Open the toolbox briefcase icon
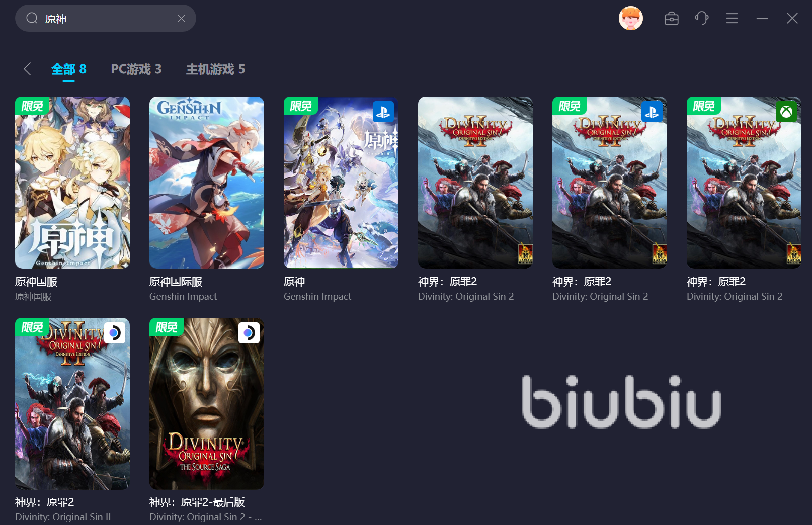The image size is (812, 525). 672,19
